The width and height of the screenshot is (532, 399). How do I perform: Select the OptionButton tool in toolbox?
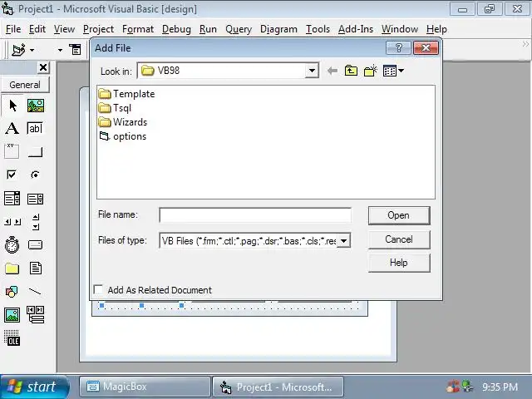coord(35,175)
